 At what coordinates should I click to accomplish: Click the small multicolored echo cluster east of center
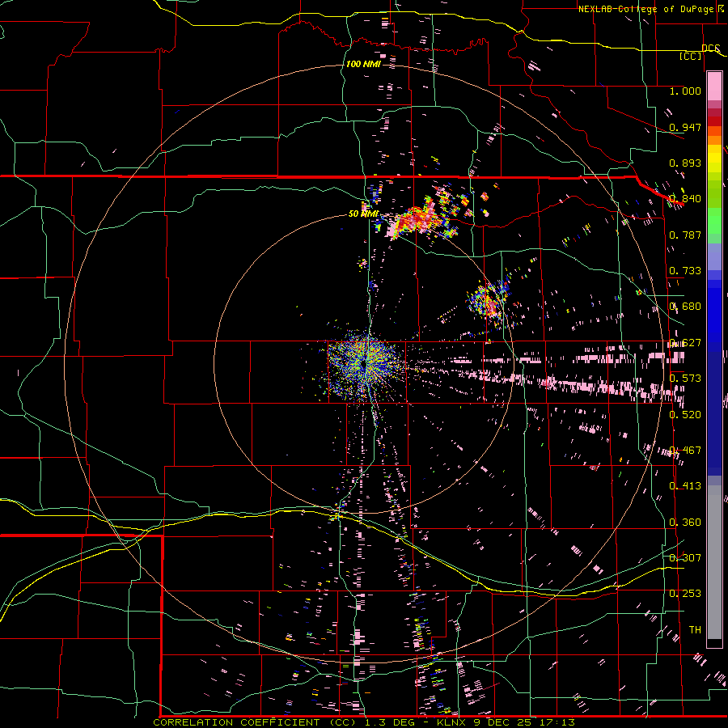click(x=489, y=301)
